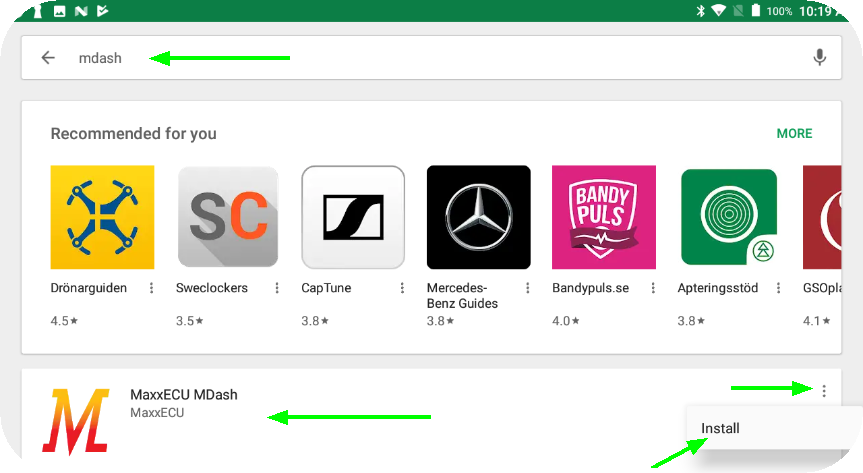Tap the voice search microphone
The width and height of the screenshot is (863, 473).
(x=820, y=57)
